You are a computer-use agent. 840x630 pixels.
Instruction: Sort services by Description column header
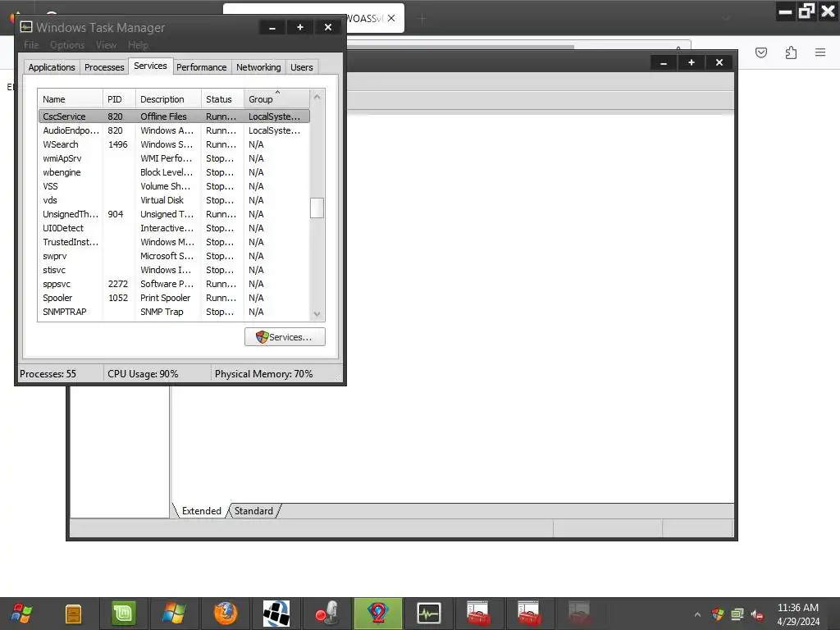168,99
